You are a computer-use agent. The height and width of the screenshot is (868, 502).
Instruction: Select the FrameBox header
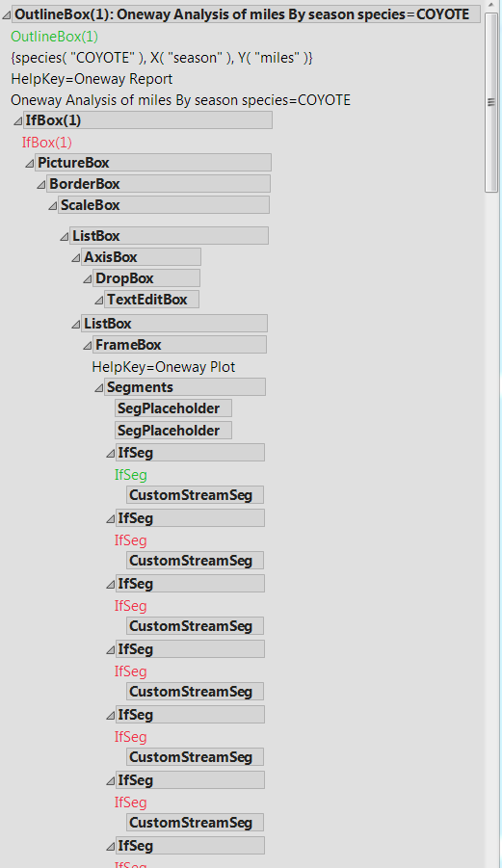pos(179,344)
